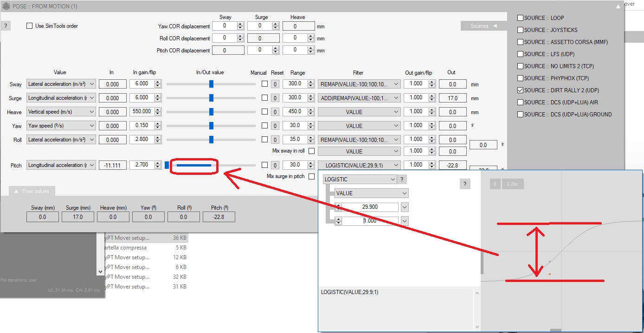The image size is (644, 333).
Task: Click the Heave In/Out value slider handle
Action: [211, 112]
